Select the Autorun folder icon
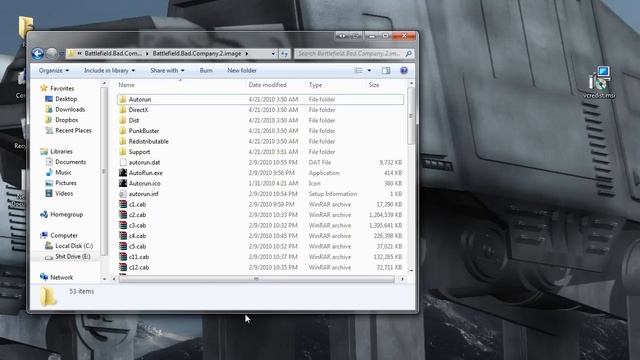The image size is (640, 360). 123,99
